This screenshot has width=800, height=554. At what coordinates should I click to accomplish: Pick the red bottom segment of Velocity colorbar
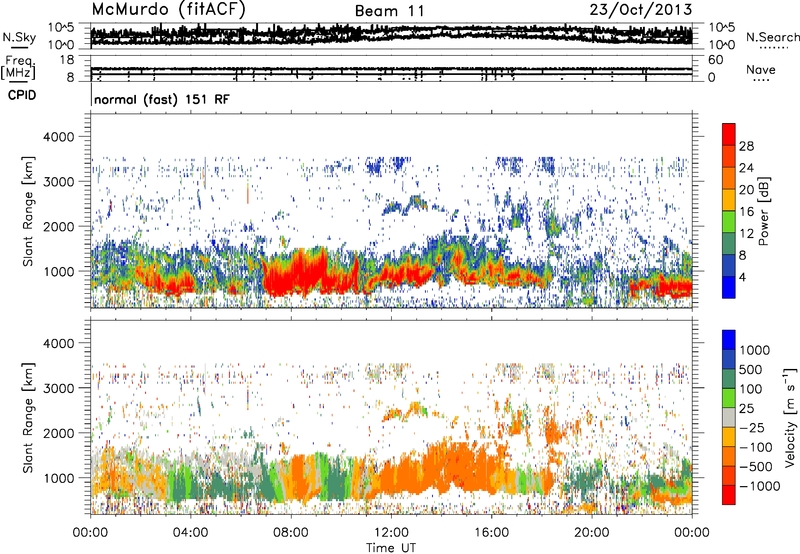729,495
